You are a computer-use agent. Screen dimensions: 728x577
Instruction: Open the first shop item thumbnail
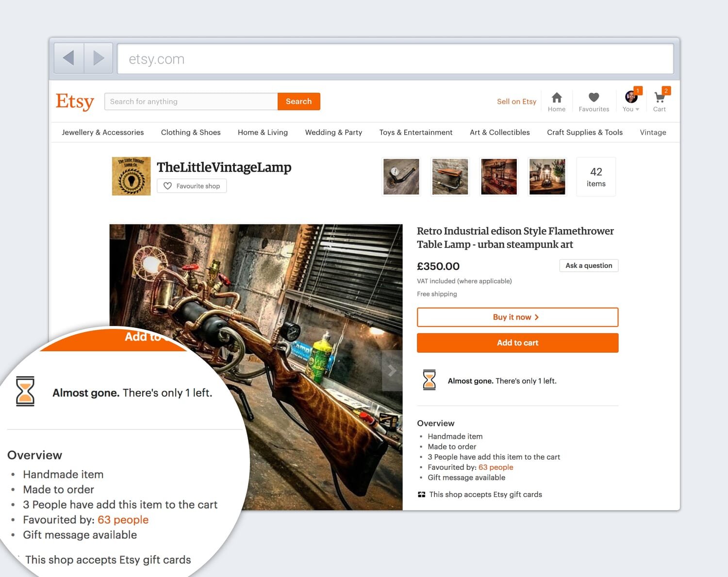coord(401,176)
